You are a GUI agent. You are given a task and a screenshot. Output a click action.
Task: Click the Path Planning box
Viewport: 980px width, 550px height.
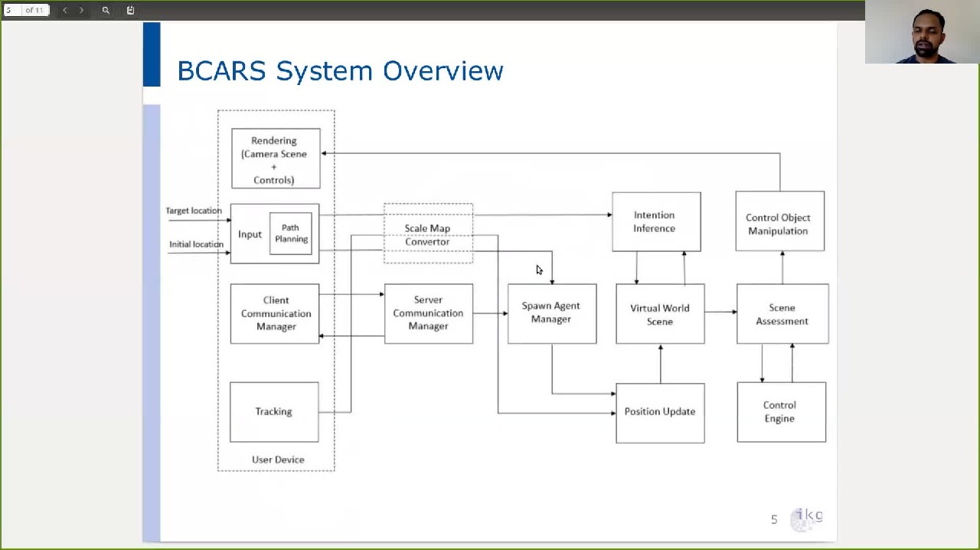point(291,234)
